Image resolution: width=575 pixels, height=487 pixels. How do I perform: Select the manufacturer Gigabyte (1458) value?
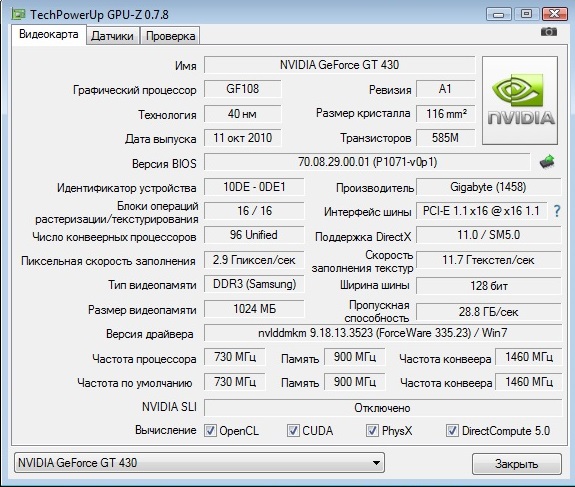(488, 187)
